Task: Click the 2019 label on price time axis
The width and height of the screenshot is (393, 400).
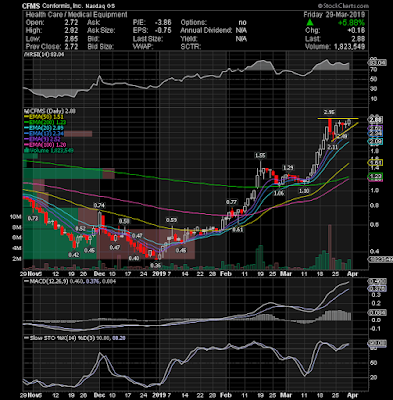Action: pos(158,274)
